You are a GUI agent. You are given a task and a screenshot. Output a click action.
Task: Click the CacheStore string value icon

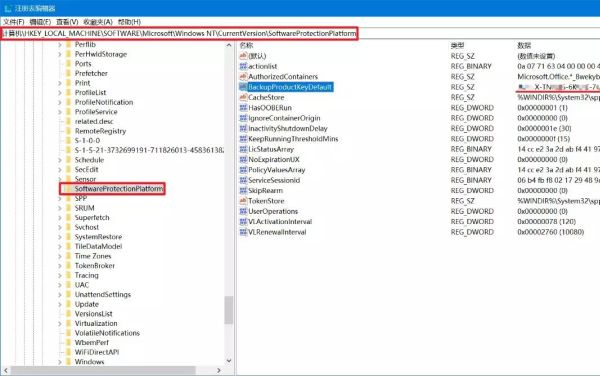point(243,97)
